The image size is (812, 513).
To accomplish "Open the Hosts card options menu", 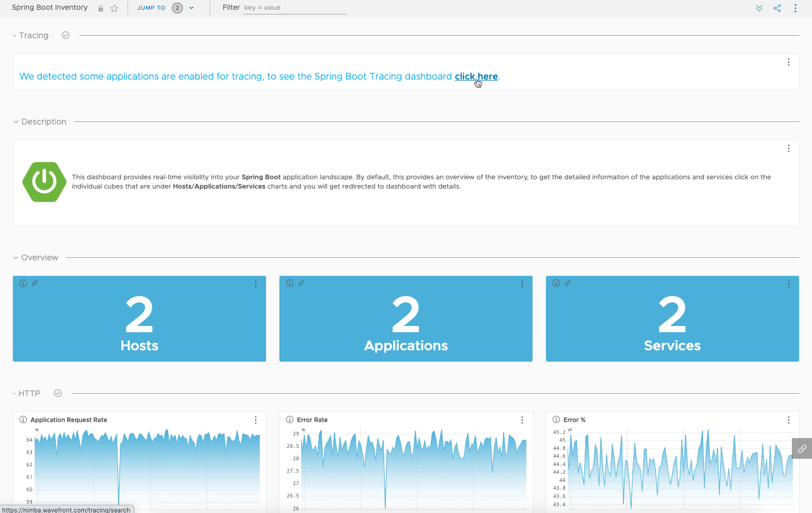I will (255, 284).
